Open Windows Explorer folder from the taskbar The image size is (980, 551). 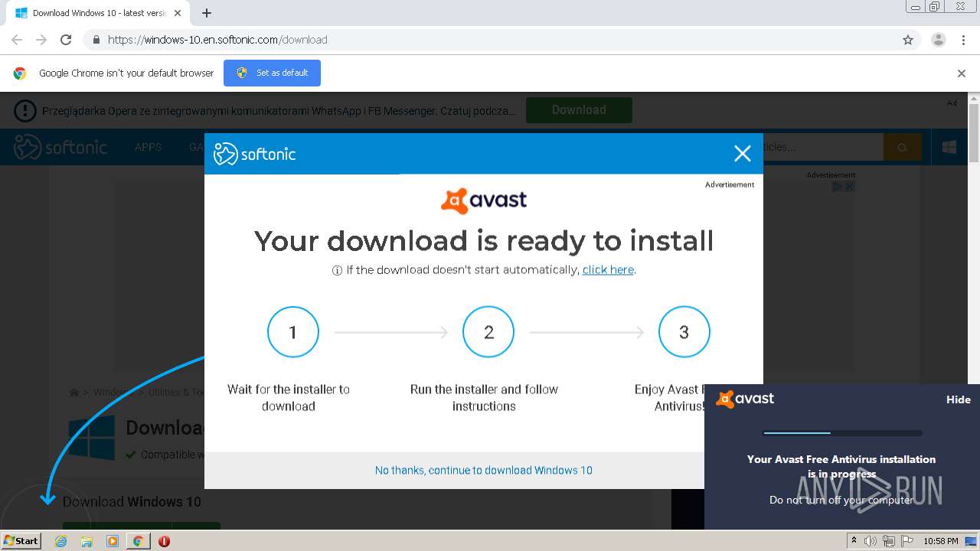click(x=87, y=541)
